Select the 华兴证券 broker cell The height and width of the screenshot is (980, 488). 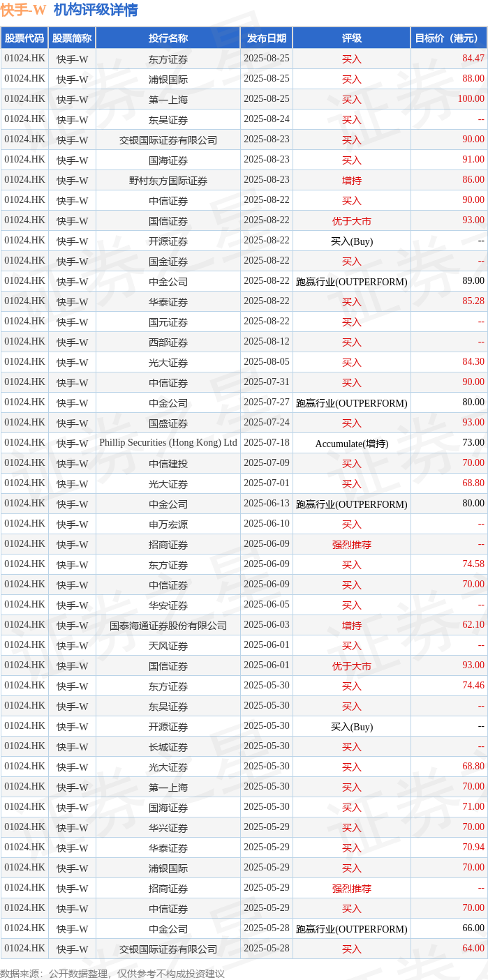(168, 828)
